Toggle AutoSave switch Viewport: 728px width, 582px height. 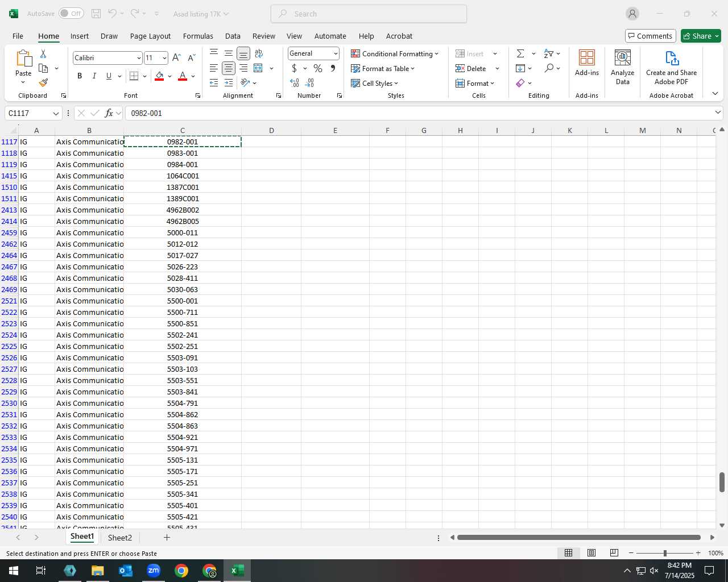71,14
